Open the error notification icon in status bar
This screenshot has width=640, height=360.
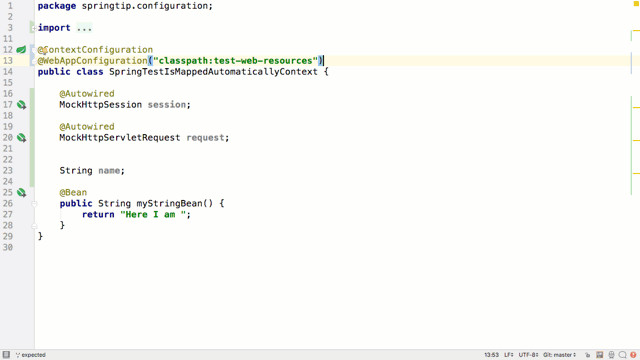pos(633,355)
